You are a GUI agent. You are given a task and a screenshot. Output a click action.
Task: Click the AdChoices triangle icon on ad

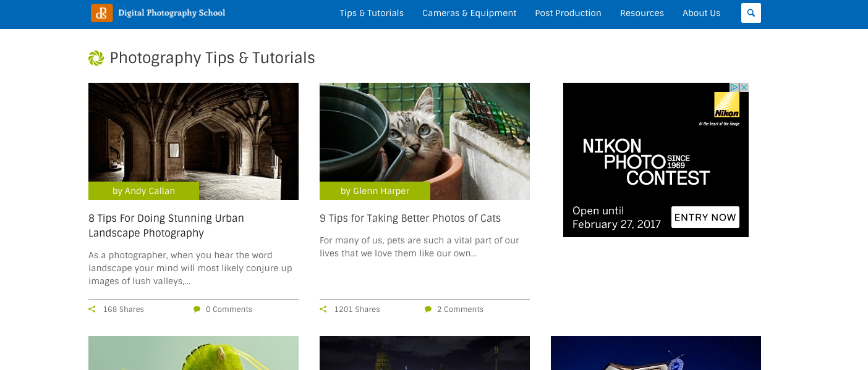coord(734,88)
